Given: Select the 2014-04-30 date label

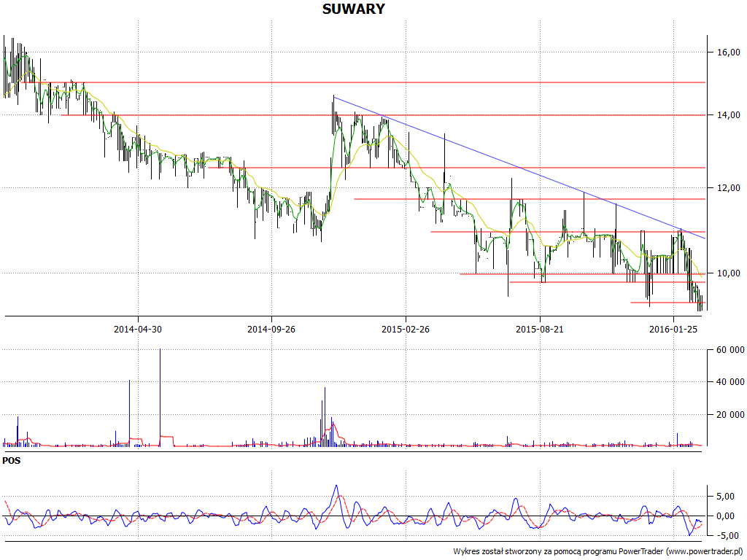Looking at the screenshot, I should [138, 329].
